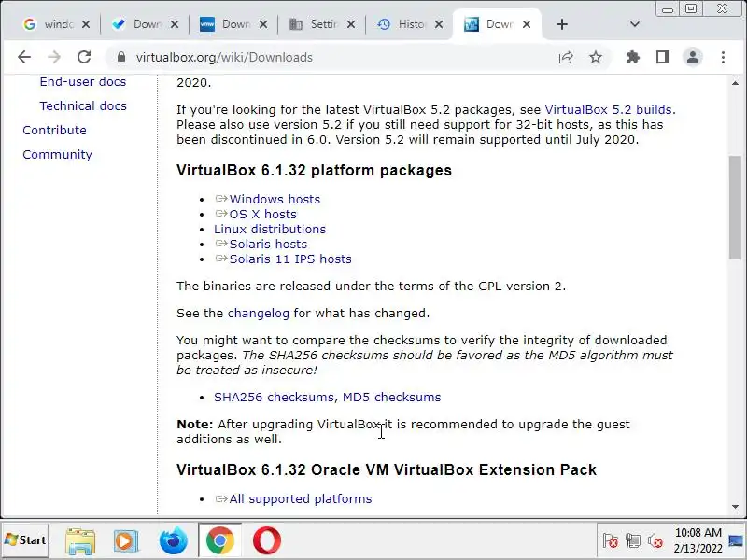Launch Firefox from the taskbar
The height and width of the screenshot is (560, 747).
click(173, 540)
